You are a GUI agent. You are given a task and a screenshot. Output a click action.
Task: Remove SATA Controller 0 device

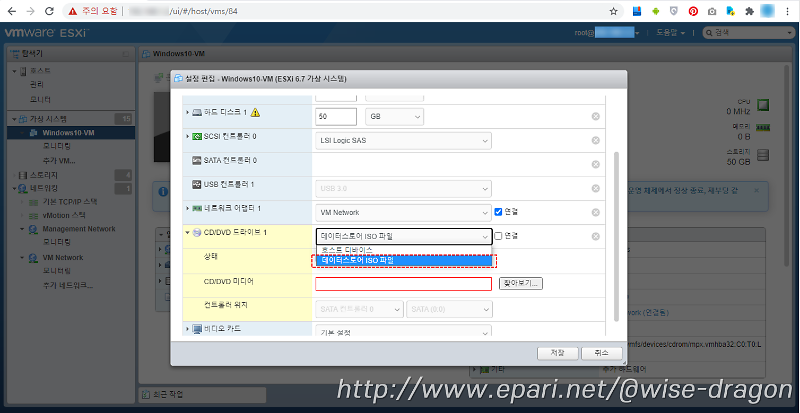tap(595, 164)
